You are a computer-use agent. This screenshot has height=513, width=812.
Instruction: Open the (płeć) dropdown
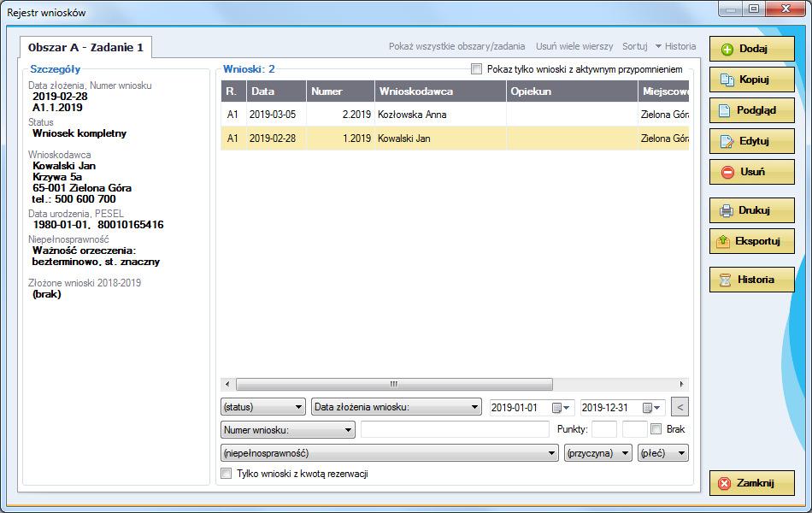[x=663, y=453]
